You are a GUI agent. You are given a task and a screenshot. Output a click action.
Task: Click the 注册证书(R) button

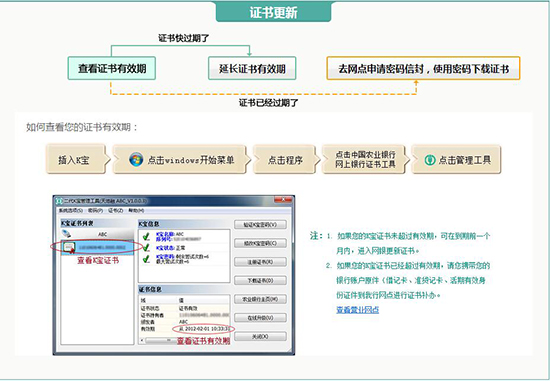tap(260, 262)
